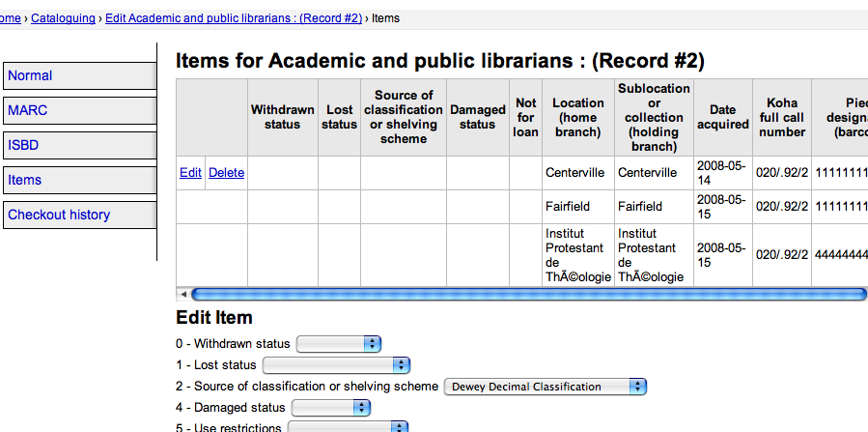Click the Date acquired column header

click(722, 117)
